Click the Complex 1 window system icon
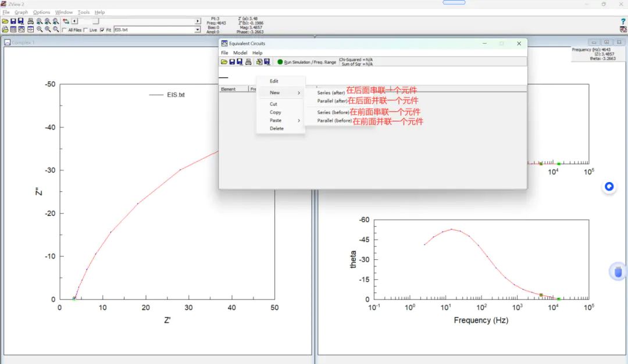 coord(7,42)
